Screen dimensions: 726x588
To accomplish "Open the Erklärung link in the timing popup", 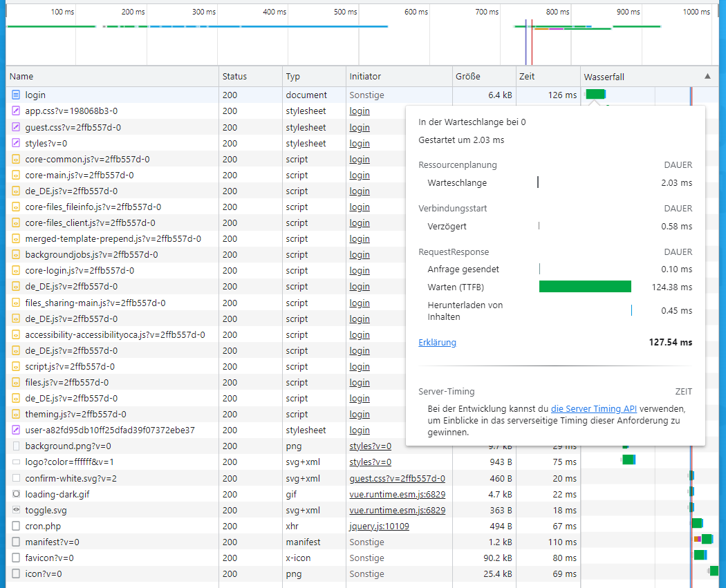I will point(437,342).
